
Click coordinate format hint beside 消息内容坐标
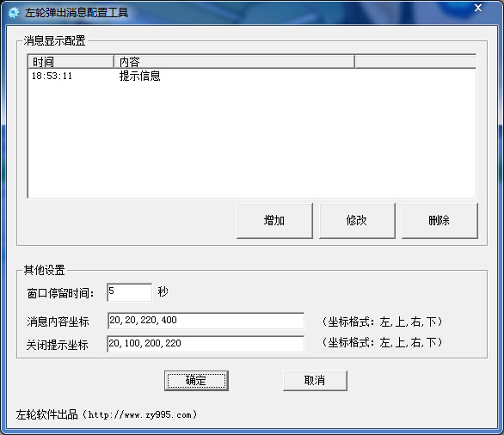click(382, 322)
